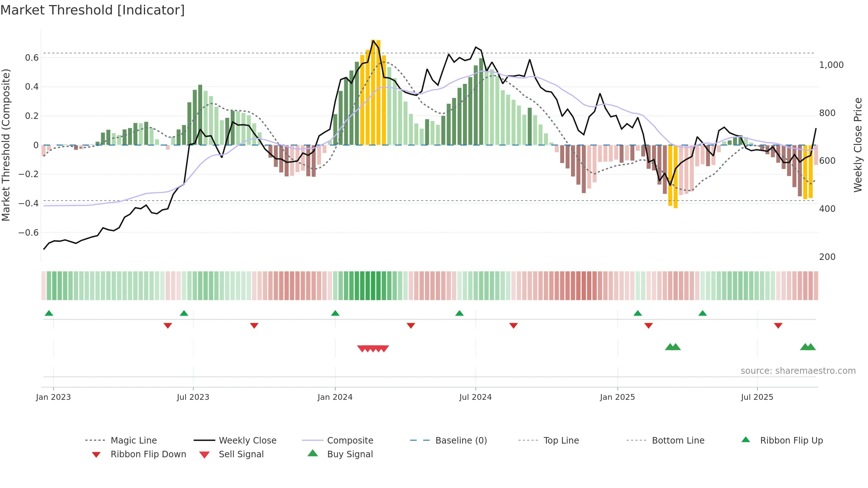Toggle the Magic Line legend entry
Viewport: 868px width, 488px height.
click(121, 440)
